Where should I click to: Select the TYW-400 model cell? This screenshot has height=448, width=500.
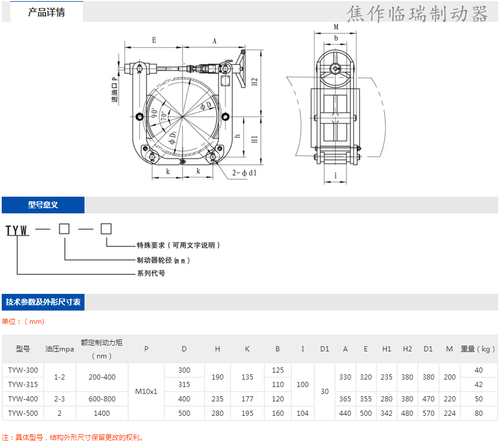23,399
